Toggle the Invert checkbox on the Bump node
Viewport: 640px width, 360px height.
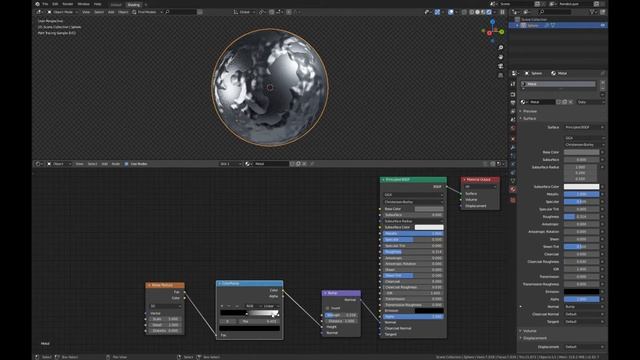327,308
